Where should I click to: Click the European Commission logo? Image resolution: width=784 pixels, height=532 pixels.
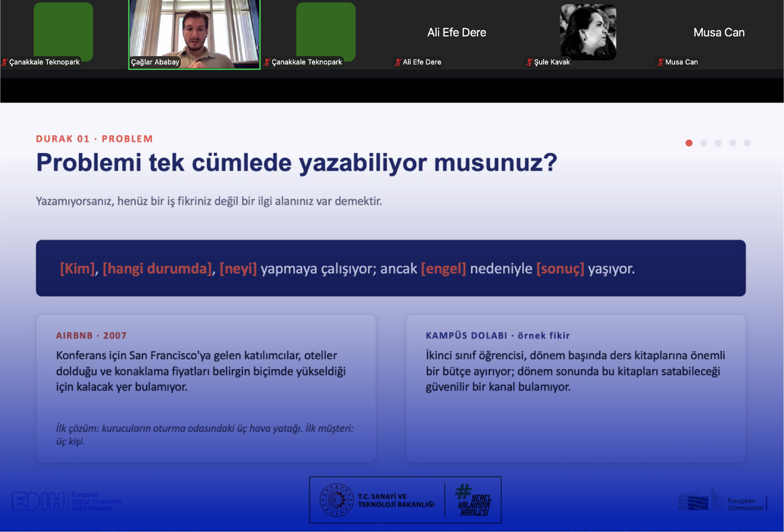(x=722, y=501)
